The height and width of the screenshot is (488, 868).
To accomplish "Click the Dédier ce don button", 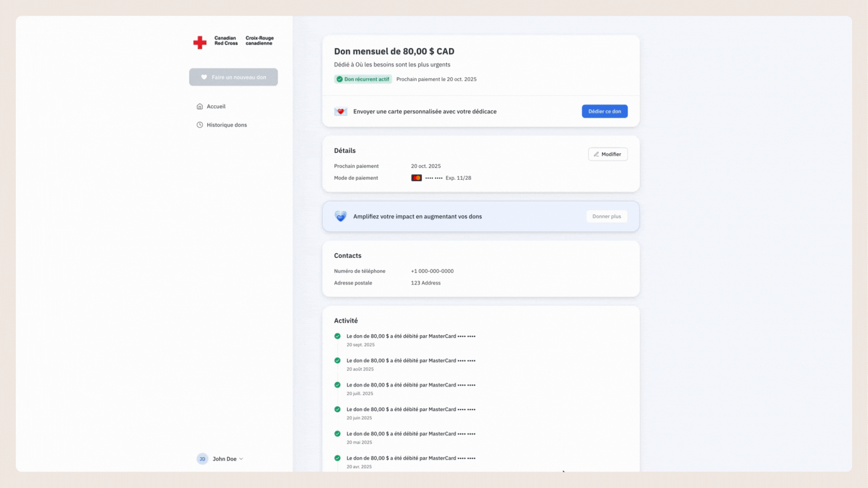I will (604, 111).
